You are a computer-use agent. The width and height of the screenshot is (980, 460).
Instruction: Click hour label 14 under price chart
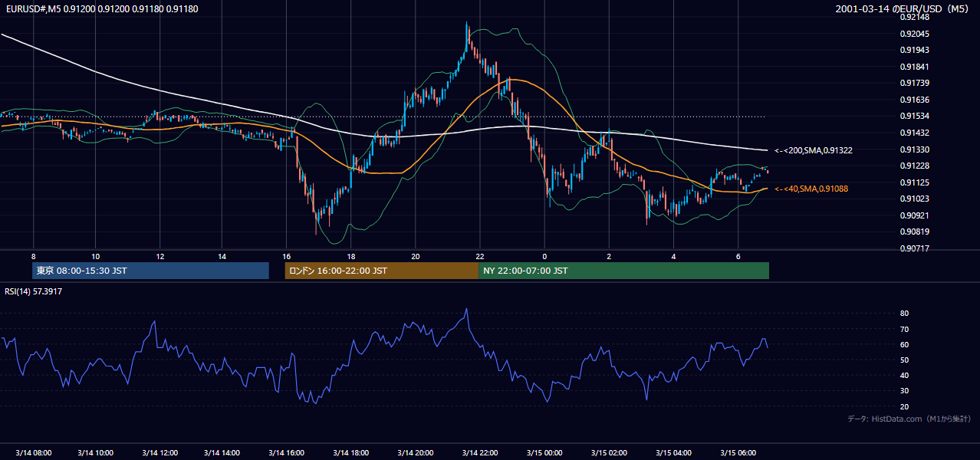click(222, 256)
